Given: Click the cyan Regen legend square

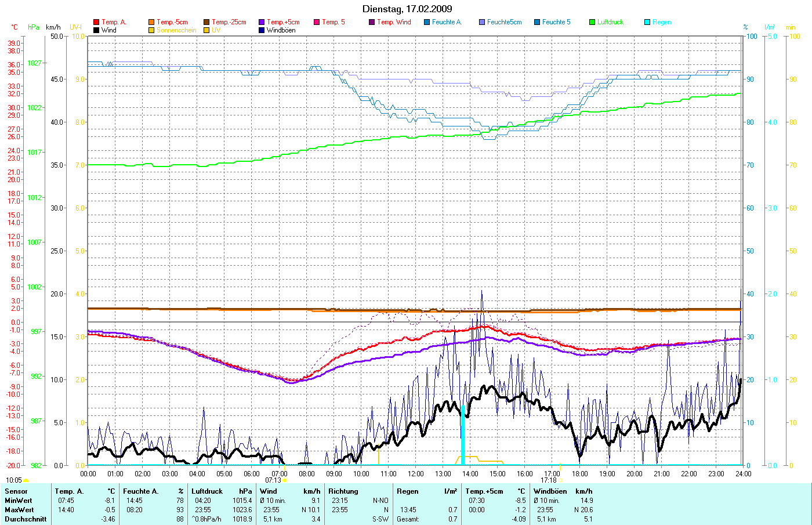Looking at the screenshot, I should (x=647, y=22).
